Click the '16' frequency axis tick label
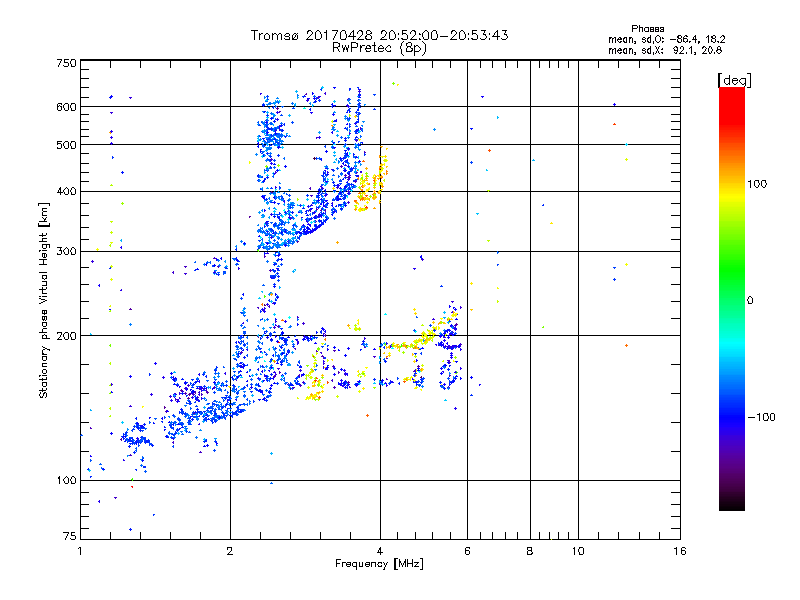 [680, 551]
